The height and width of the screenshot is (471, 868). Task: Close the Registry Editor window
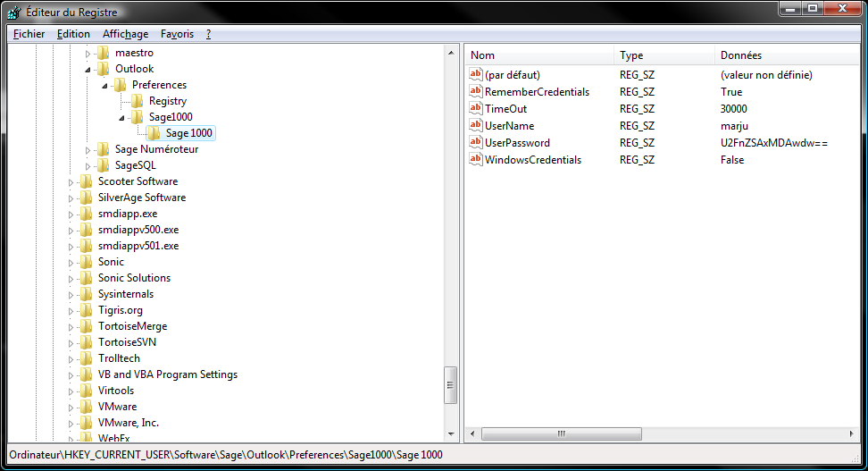[x=842, y=8]
